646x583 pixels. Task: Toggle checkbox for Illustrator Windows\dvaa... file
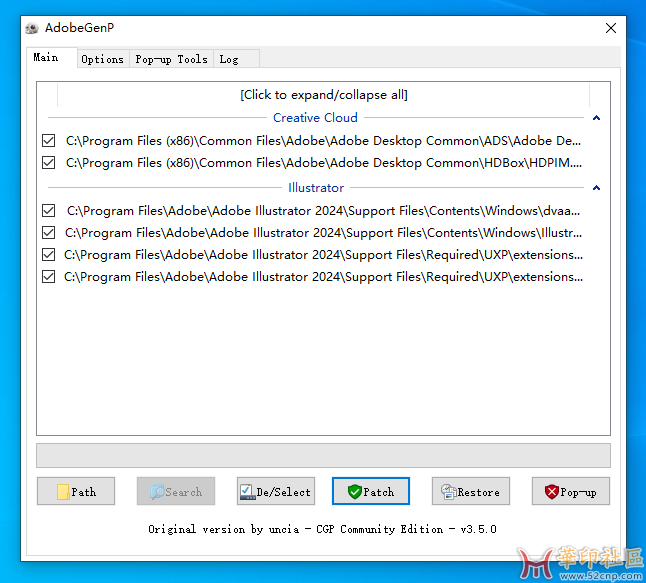point(49,211)
